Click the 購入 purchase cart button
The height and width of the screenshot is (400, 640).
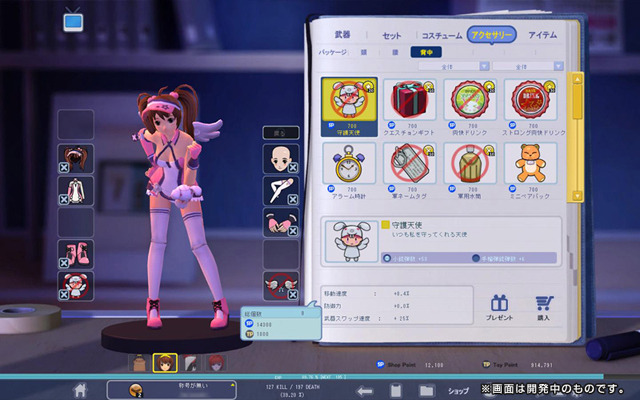tap(544, 308)
